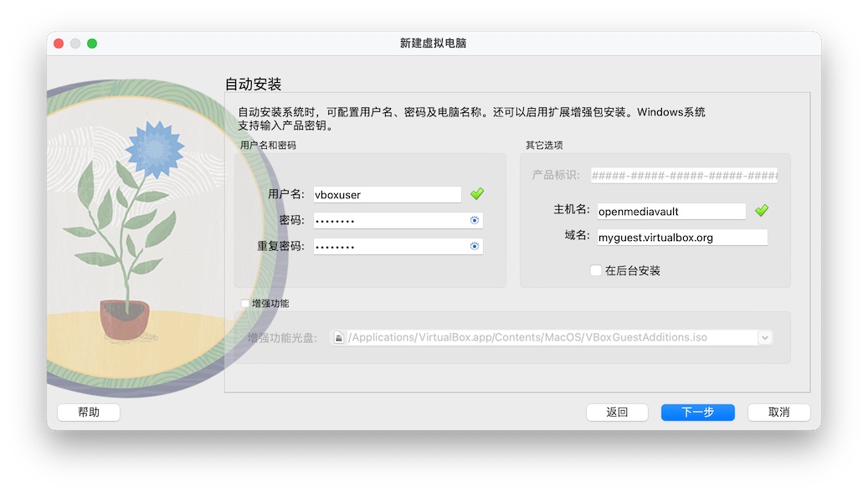
Task: Click the 主机名 field with openmediavault
Action: pos(670,212)
